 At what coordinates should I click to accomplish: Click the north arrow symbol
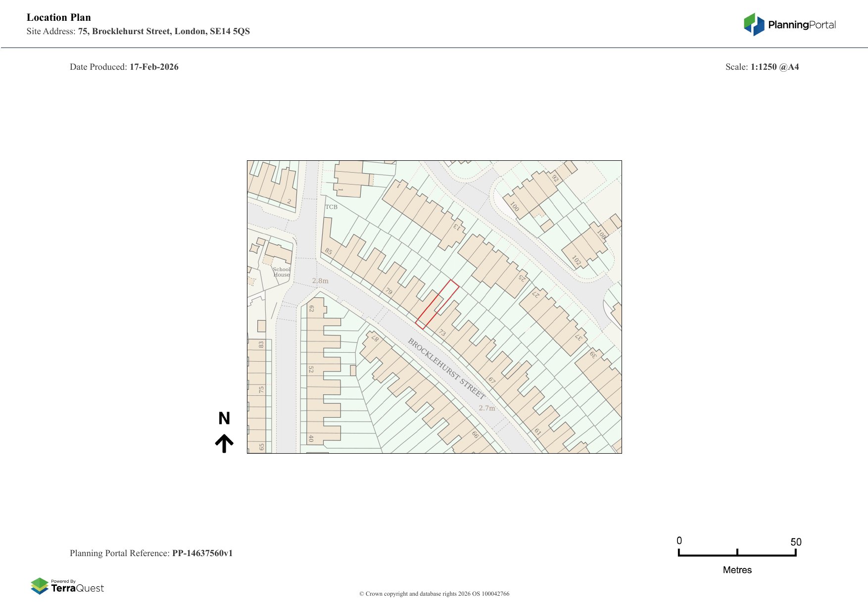click(224, 443)
